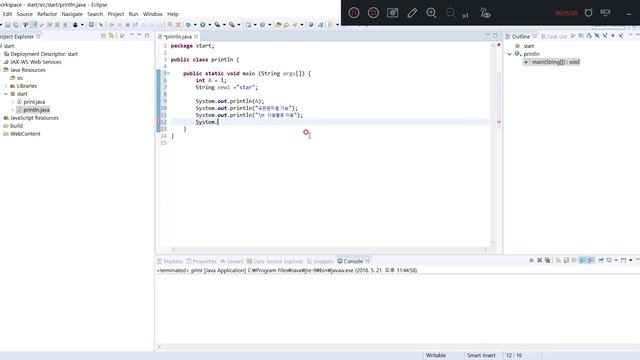Stop the screen recording
This screenshot has height=360, width=640.
pyautogui.click(x=373, y=13)
